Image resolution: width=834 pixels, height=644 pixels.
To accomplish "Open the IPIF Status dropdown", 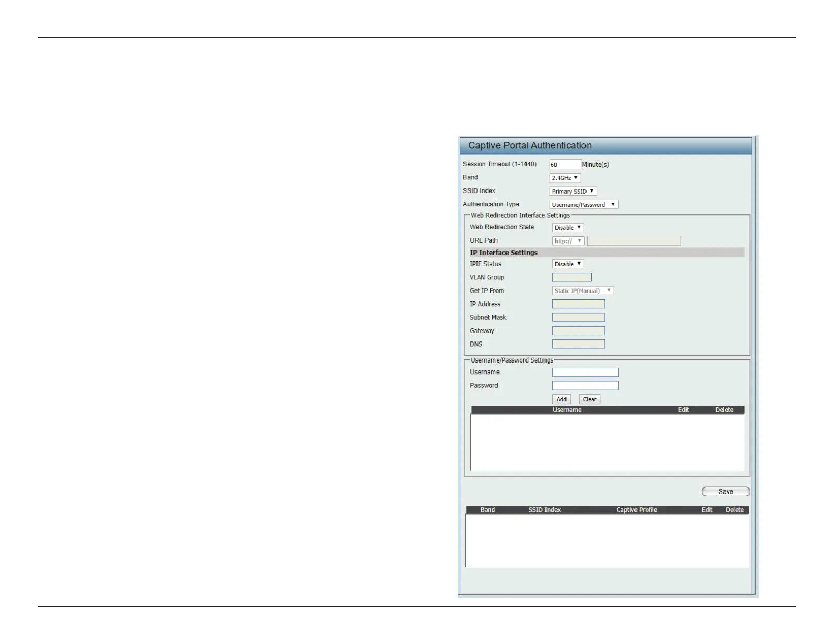I will tap(568, 264).
